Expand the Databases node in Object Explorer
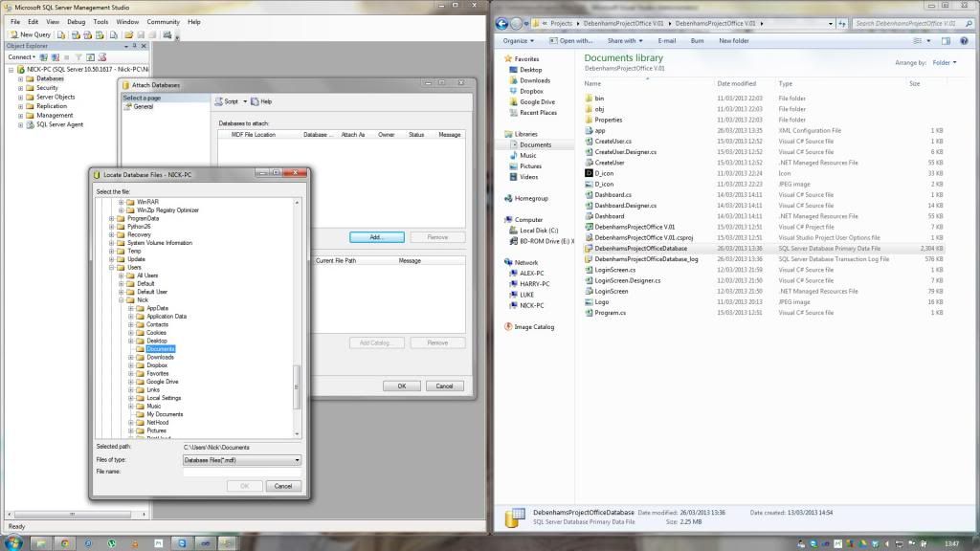 click(21, 79)
